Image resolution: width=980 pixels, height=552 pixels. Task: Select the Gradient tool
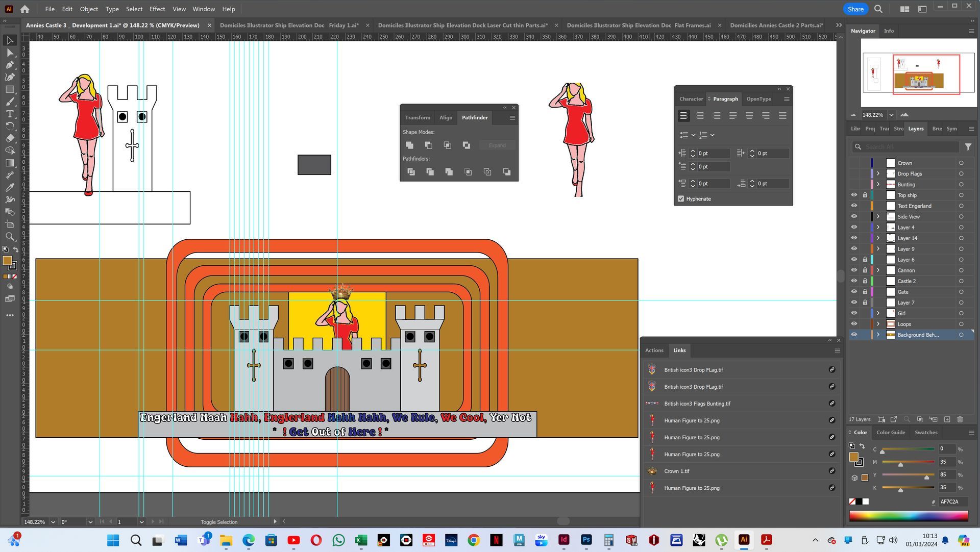click(x=10, y=163)
